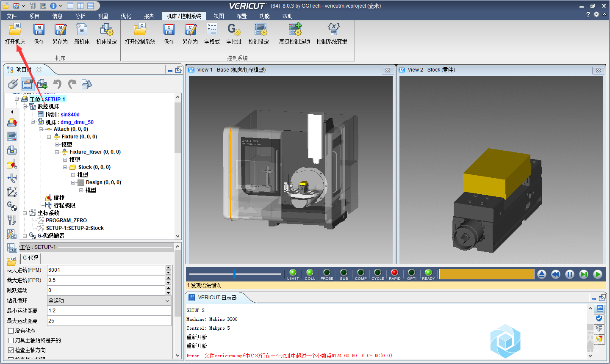Click the shield check icon in logger sidebar

point(599,318)
